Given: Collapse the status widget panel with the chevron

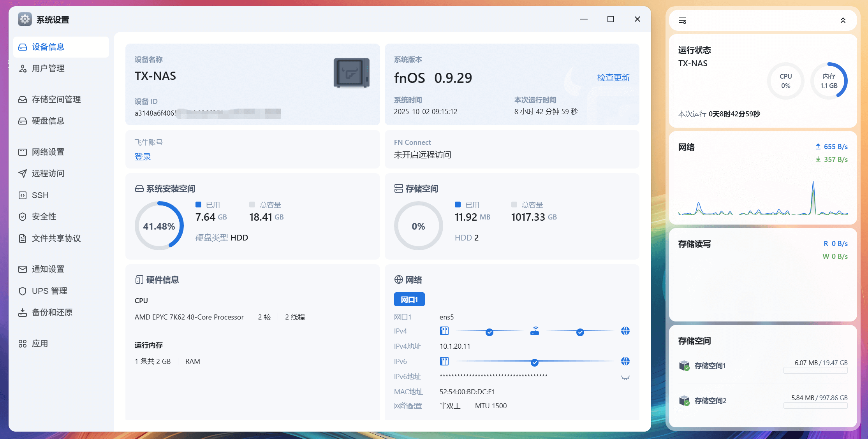Looking at the screenshot, I should point(843,21).
